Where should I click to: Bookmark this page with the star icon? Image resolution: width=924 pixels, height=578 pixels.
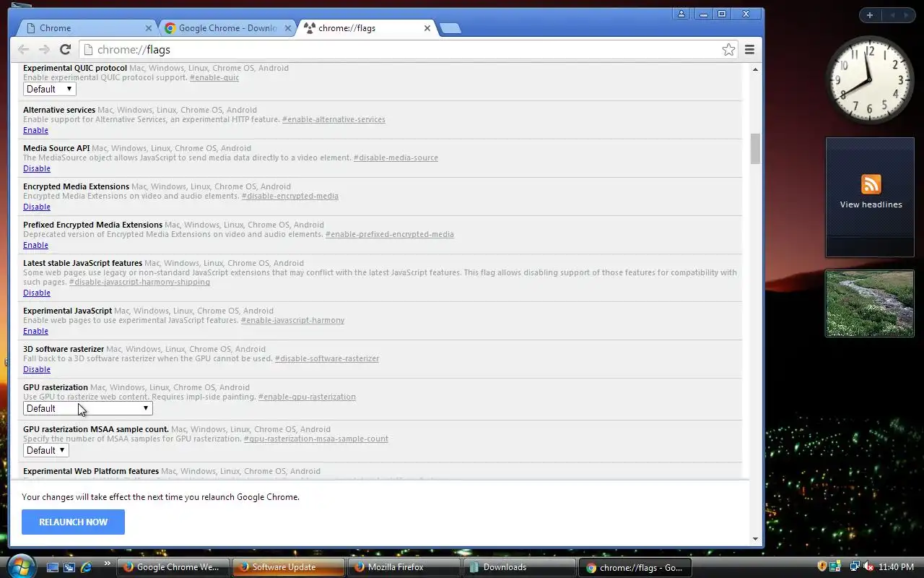click(728, 49)
